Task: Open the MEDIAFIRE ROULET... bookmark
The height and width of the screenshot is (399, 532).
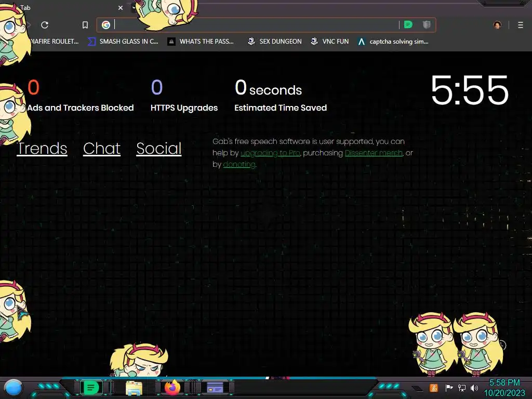Action: coord(54,42)
